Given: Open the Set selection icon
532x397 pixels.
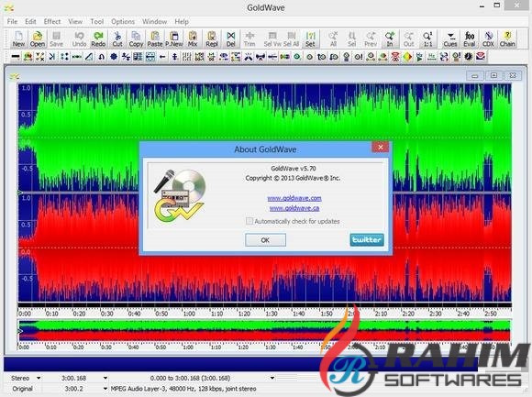Looking at the screenshot, I should pos(310,39).
